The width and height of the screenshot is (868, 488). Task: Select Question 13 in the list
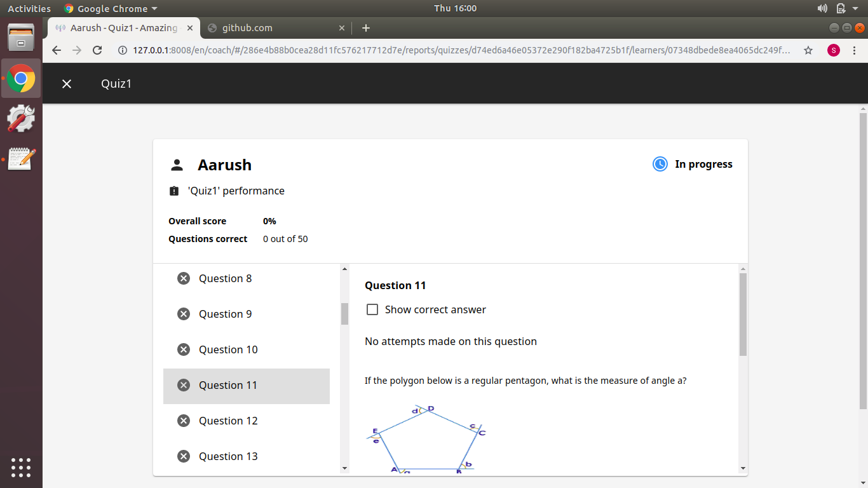click(x=247, y=456)
